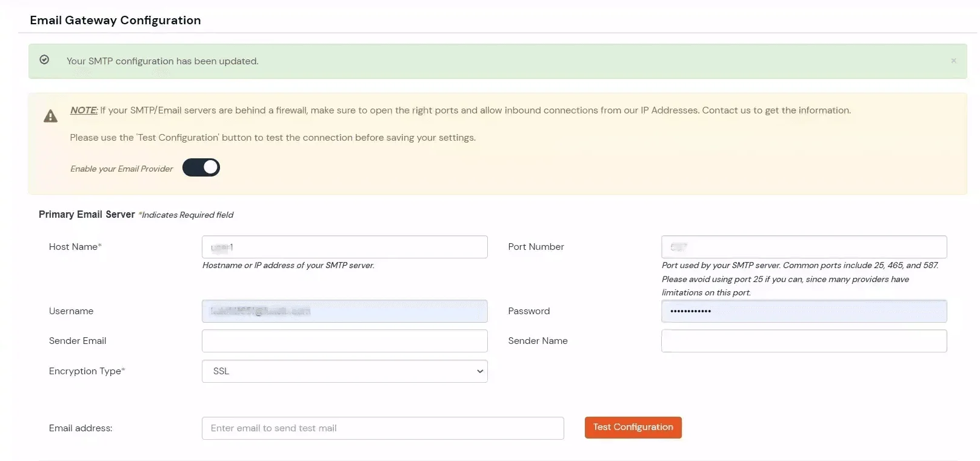Select the Sender Name input box
The width and height of the screenshot is (980, 461).
pos(804,341)
